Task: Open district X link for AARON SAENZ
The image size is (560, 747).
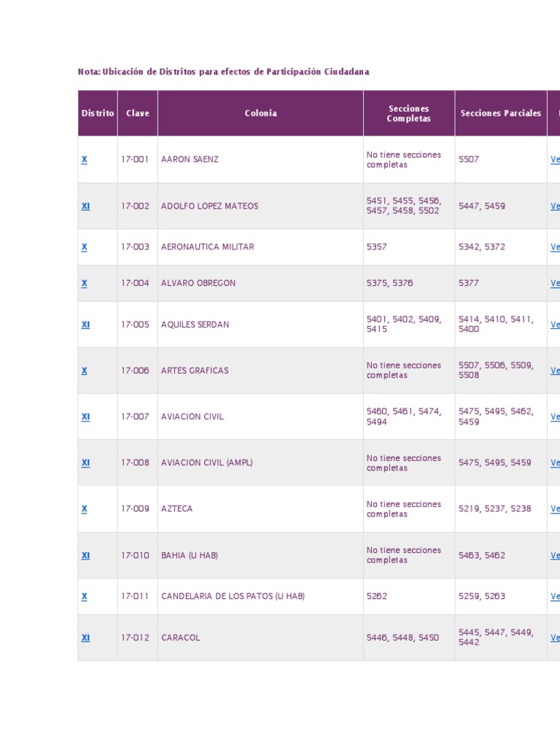Action: click(x=85, y=159)
